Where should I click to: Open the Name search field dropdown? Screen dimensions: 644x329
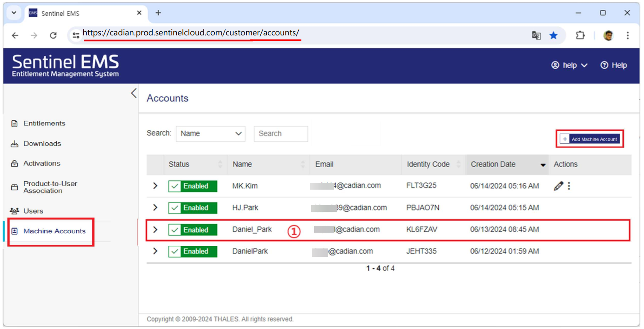211,134
